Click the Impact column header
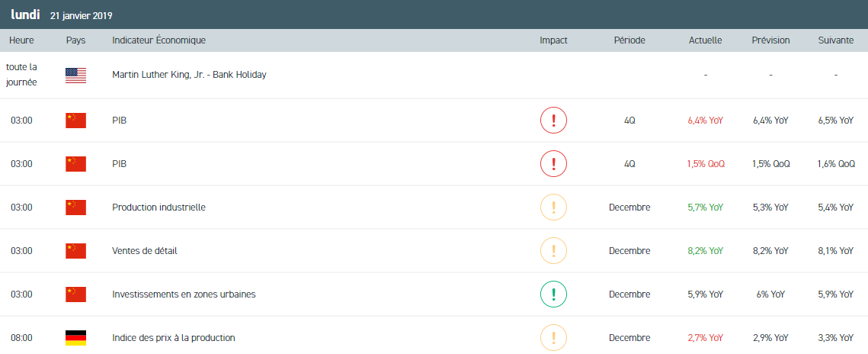The height and width of the screenshot is (354, 868). pos(553,40)
